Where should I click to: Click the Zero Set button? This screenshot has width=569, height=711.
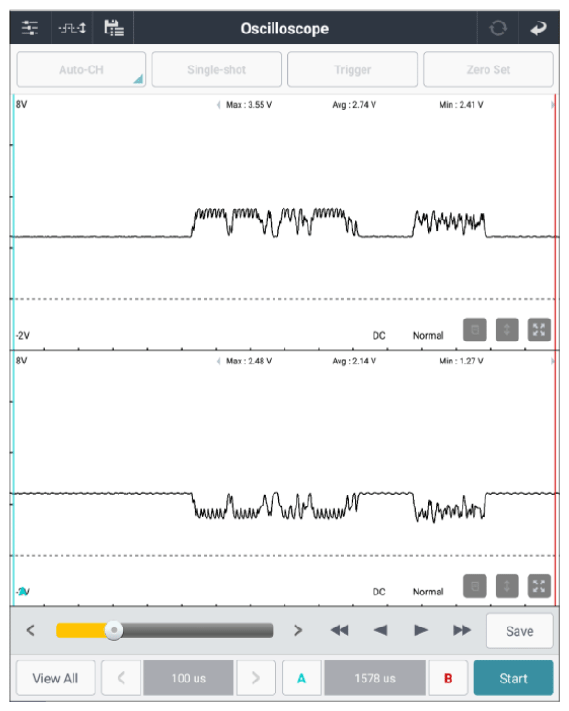point(488,69)
